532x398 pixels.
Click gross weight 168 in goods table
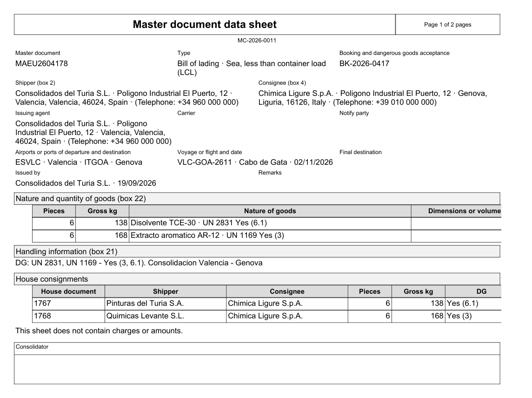tap(102, 236)
